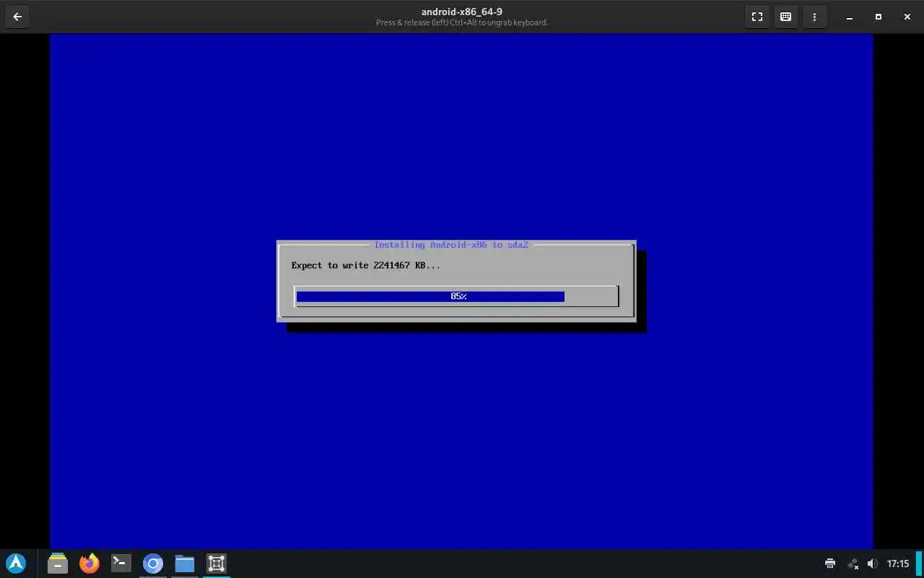Click the 'Expect to write 2241467 KB...' text
This screenshot has height=578, width=924.
[366, 265]
